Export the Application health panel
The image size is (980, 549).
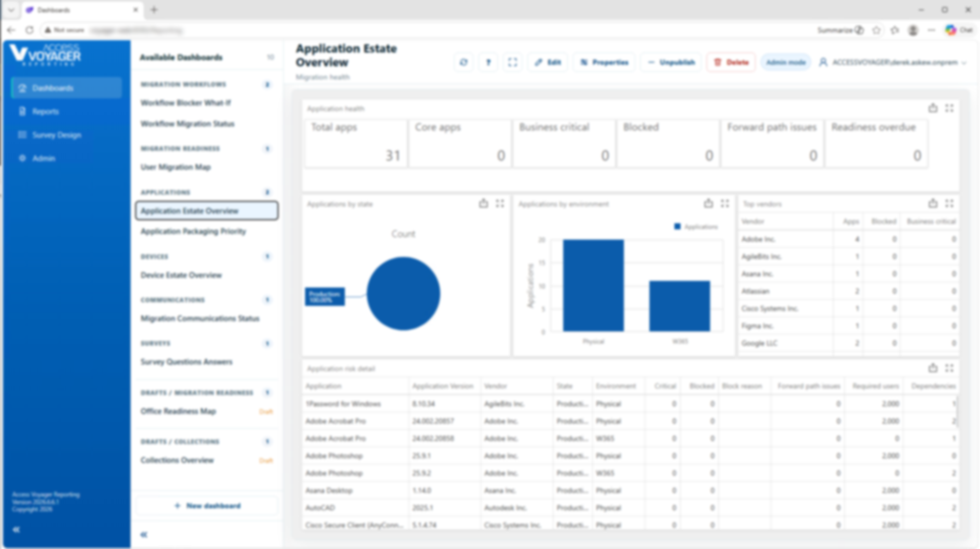pyautogui.click(x=933, y=108)
